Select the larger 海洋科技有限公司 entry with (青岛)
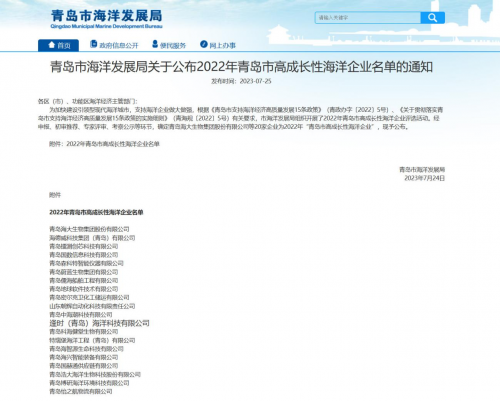The height and width of the screenshot is (401, 500). click(99, 323)
